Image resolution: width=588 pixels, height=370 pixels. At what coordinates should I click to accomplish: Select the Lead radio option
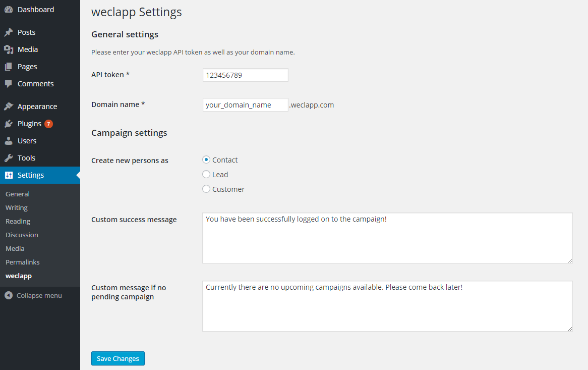[x=206, y=175]
